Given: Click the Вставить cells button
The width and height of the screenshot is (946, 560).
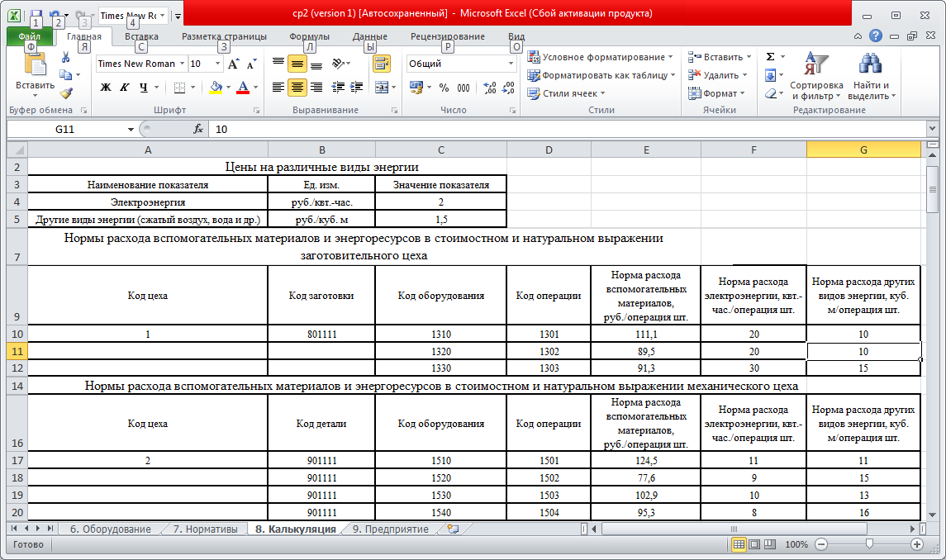Looking at the screenshot, I should [x=720, y=57].
